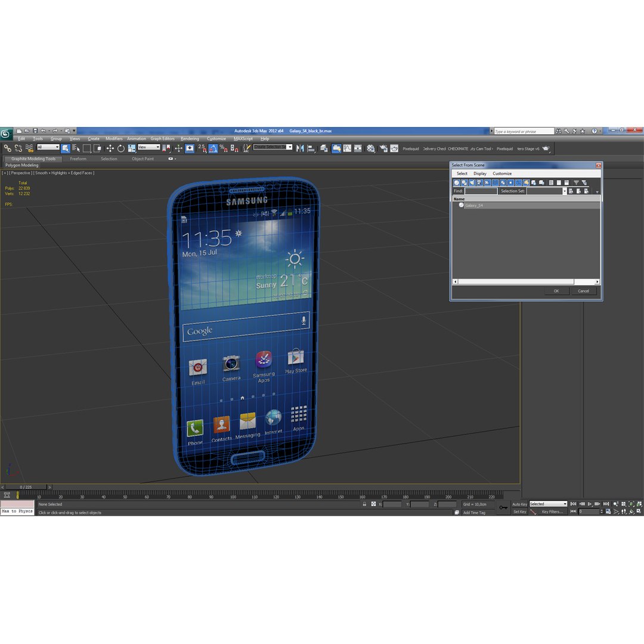Click Cancel in Select From Scene
Image resolution: width=644 pixels, height=644 pixels.
coord(583,291)
